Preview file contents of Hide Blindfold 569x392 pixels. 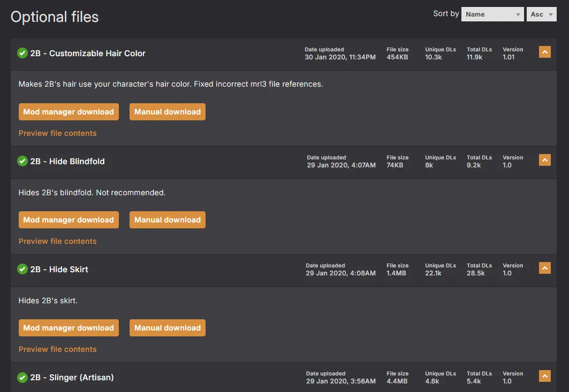click(x=58, y=241)
